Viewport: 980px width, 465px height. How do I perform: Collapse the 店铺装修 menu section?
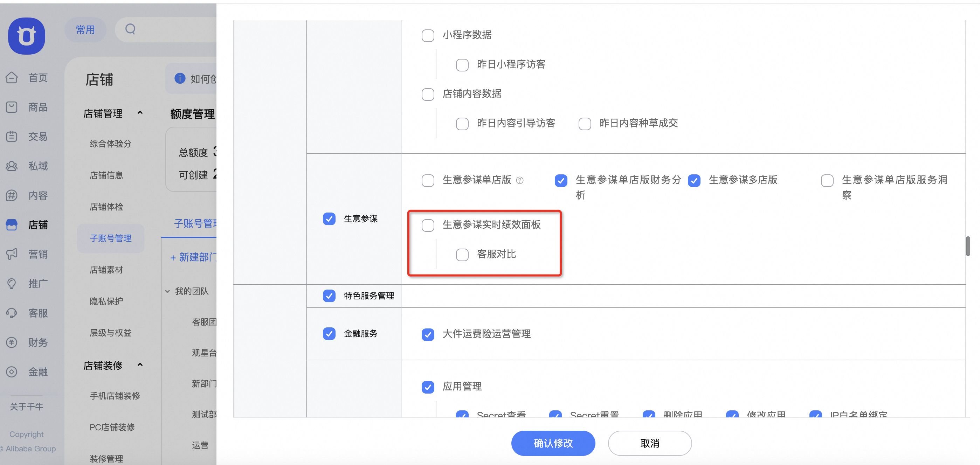click(140, 365)
